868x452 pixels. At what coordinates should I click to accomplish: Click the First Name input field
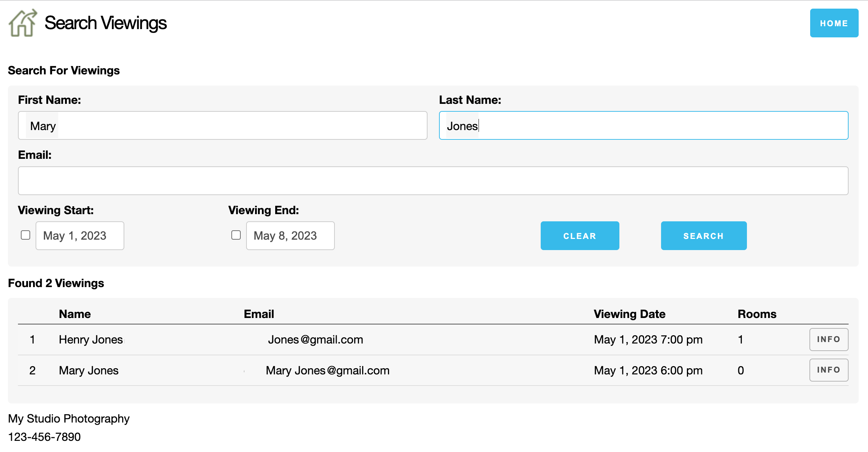tap(223, 126)
